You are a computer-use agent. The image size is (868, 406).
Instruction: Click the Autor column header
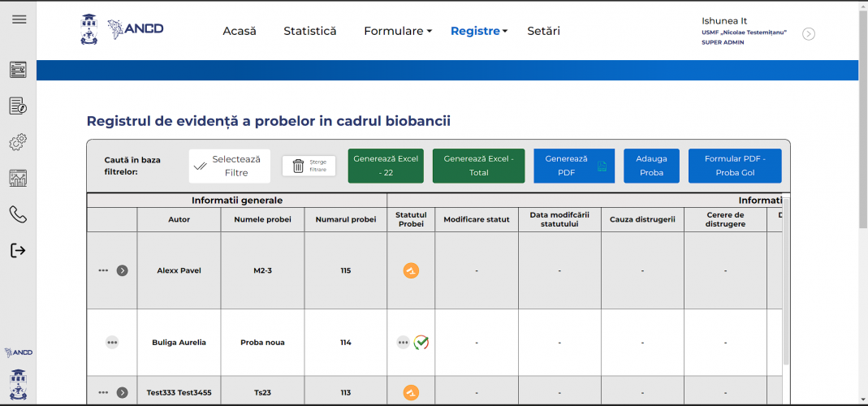coord(179,219)
